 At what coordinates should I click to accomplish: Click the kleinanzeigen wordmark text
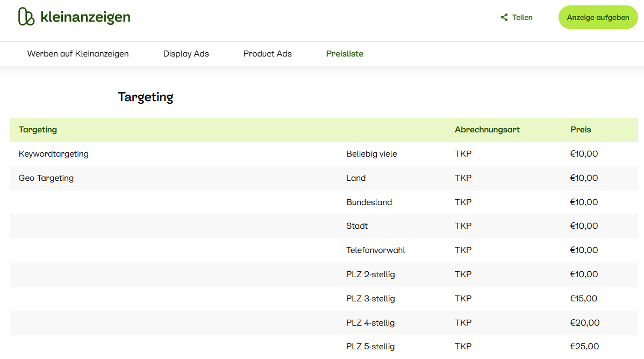pyautogui.click(x=85, y=17)
